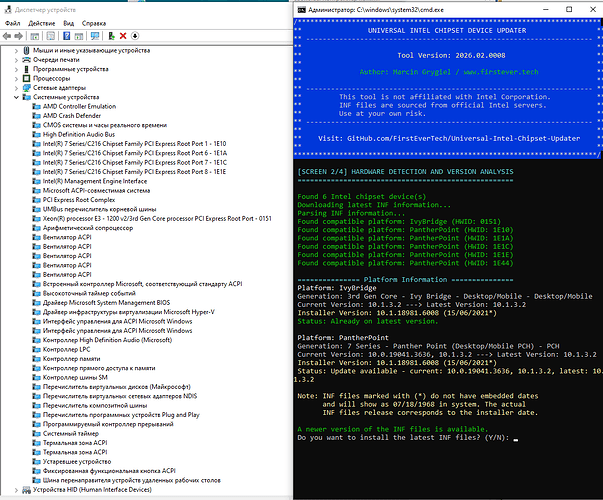Open the Действие menu
The height and width of the screenshot is (500, 603).
pyautogui.click(x=42, y=23)
